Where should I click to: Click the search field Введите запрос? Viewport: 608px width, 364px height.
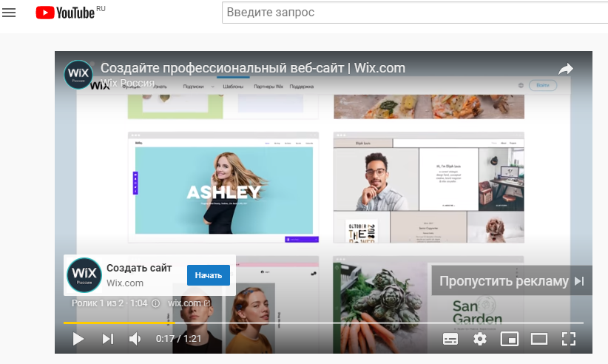pyautogui.click(x=414, y=13)
